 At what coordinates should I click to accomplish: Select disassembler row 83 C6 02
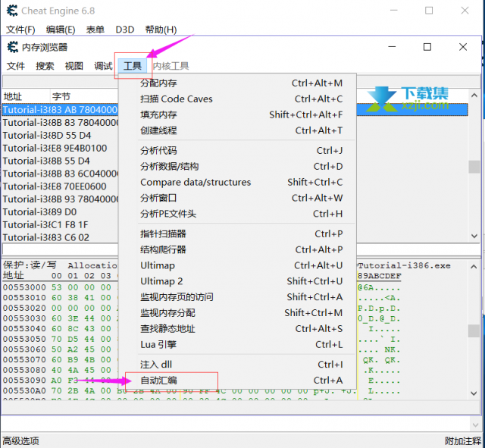60,237
